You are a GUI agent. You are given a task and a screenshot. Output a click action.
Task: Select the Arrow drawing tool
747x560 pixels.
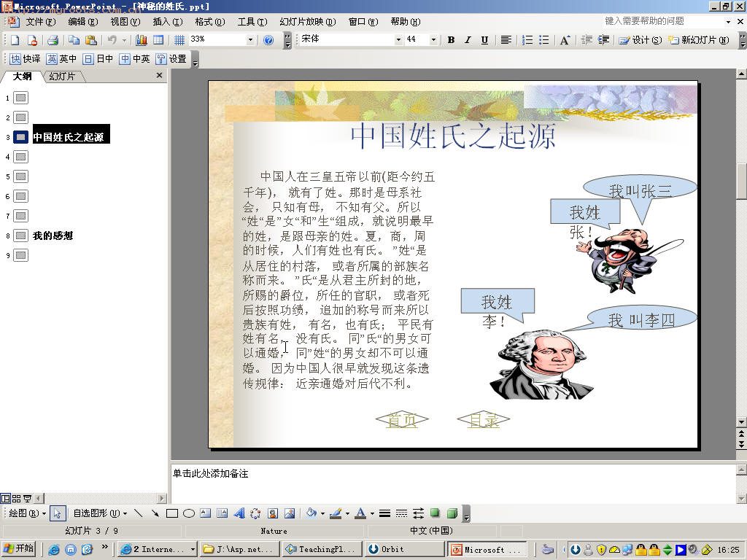click(155, 513)
